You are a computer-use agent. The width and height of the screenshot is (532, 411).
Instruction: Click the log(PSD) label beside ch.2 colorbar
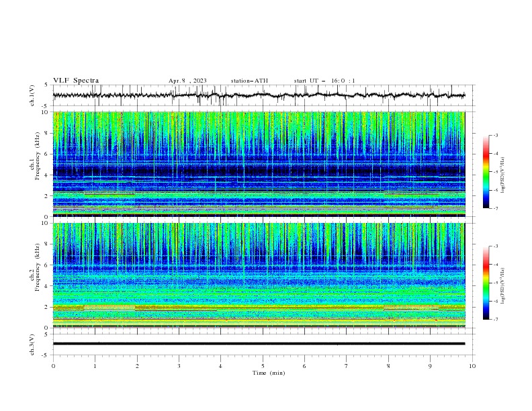pos(502,286)
